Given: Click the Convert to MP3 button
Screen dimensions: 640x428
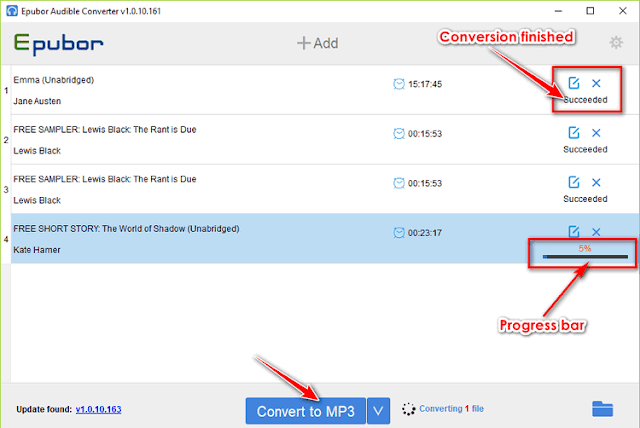Looking at the screenshot, I should pyautogui.click(x=305, y=411).
